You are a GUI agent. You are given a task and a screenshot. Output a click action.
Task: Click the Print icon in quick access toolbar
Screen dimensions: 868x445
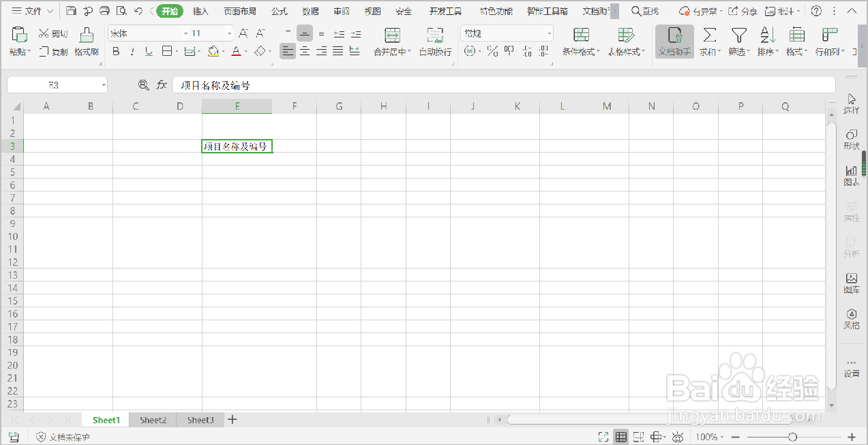104,11
